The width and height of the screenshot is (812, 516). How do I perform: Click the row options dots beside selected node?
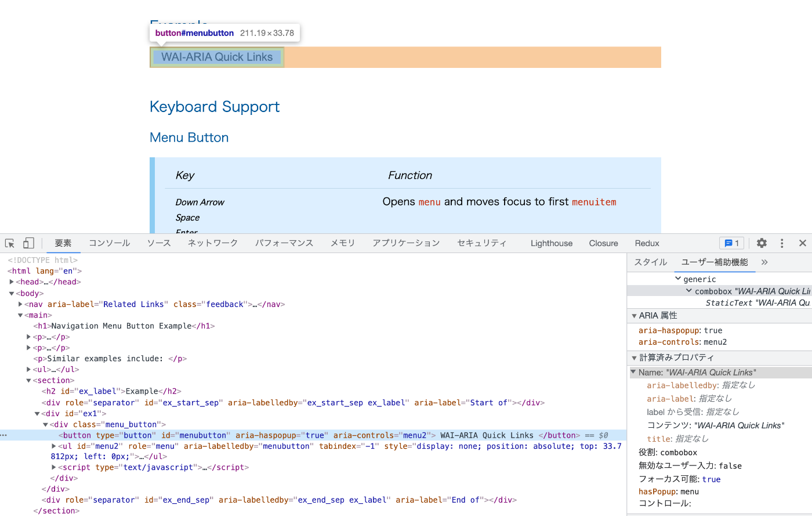coord(5,435)
